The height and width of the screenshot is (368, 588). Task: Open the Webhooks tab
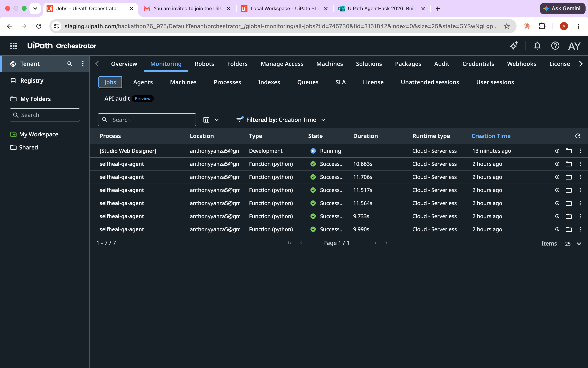[x=521, y=64]
